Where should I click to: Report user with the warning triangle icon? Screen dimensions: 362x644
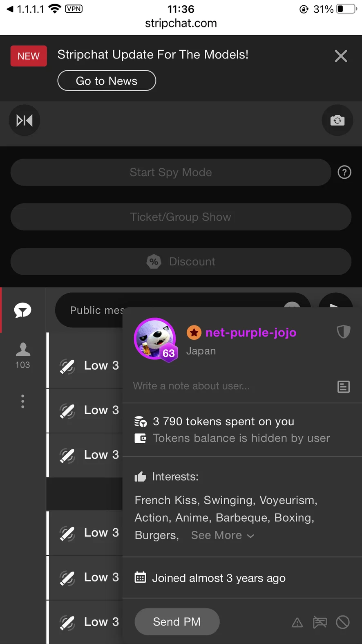click(x=297, y=622)
